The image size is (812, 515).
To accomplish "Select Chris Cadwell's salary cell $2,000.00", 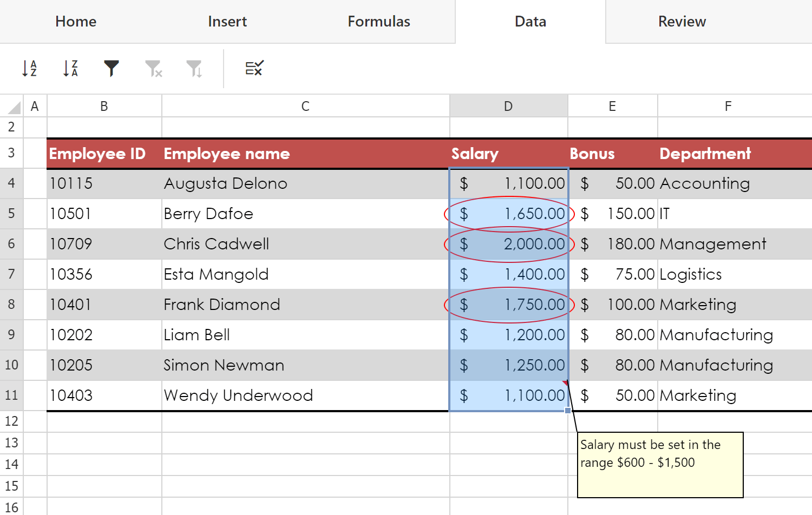I will pos(508,244).
